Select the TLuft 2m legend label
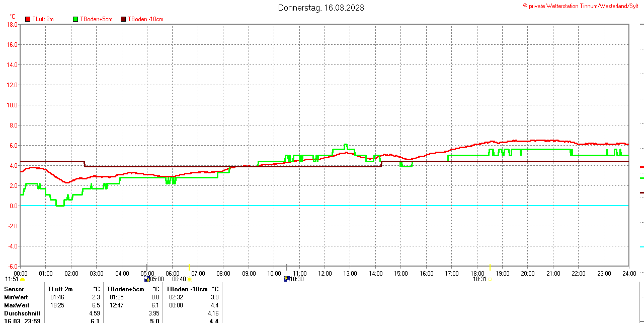Screen dimensions: 644x323 [x=43, y=19]
